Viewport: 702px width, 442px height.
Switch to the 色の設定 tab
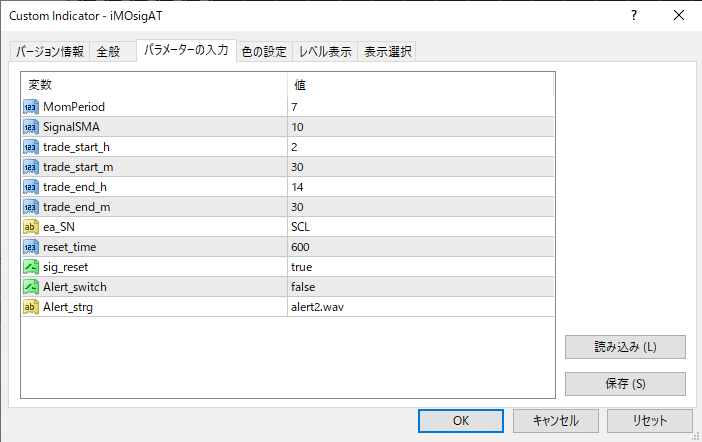(264, 52)
